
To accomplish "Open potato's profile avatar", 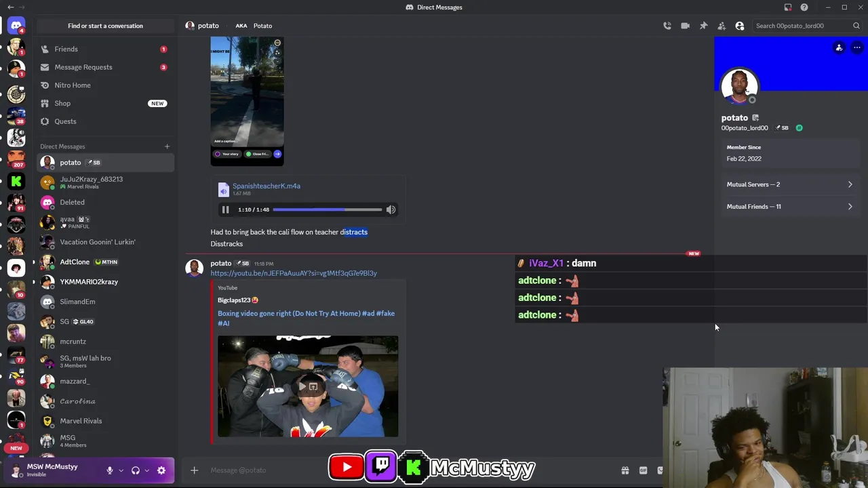I will click(739, 86).
